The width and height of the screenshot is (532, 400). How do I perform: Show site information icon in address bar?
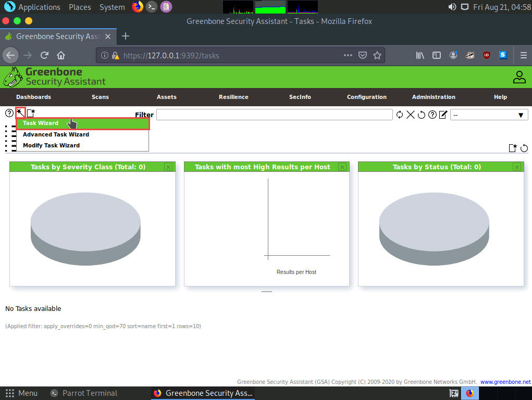(105, 55)
